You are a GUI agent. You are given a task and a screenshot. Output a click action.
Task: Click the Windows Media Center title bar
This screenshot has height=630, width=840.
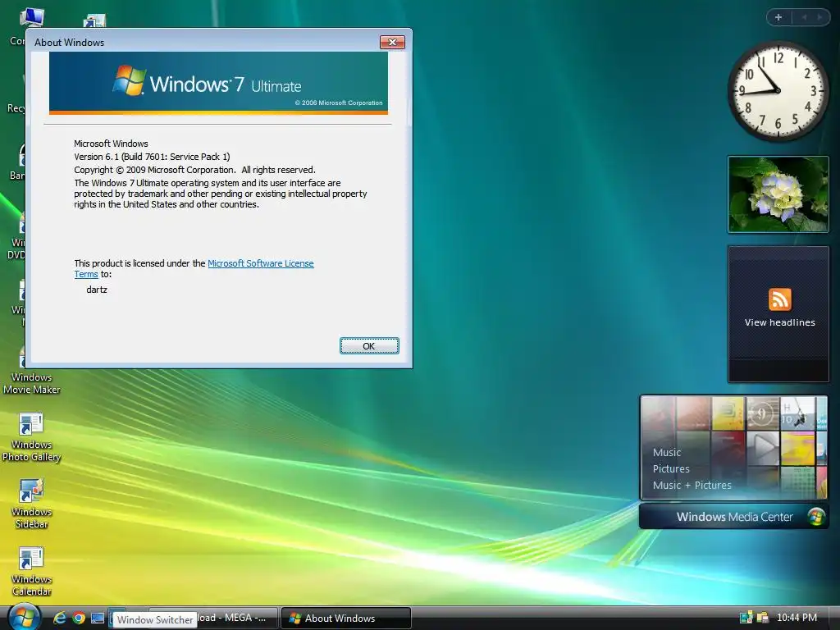click(734, 517)
